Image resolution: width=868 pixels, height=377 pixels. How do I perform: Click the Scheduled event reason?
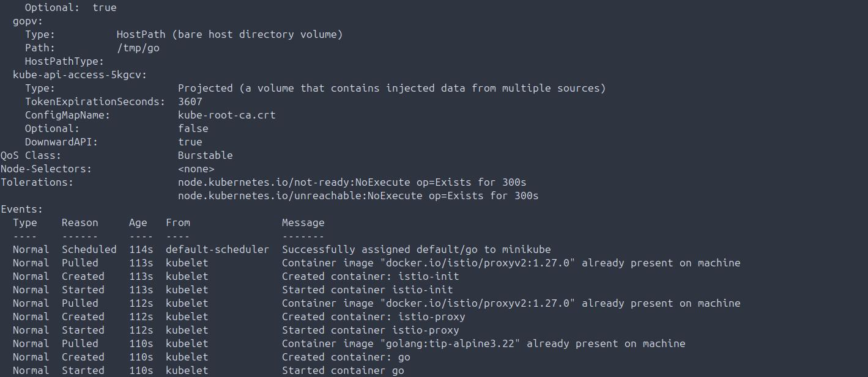click(89, 249)
